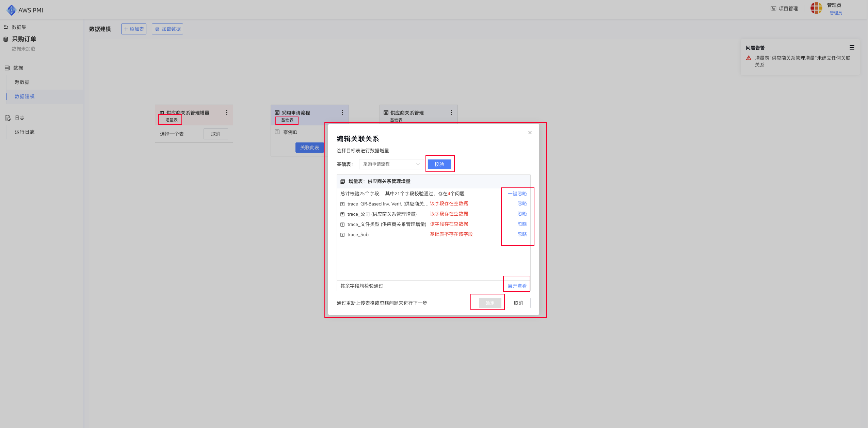Click the red warning triangle in 问题告警
Screen dimensions: 868x428
749,58
